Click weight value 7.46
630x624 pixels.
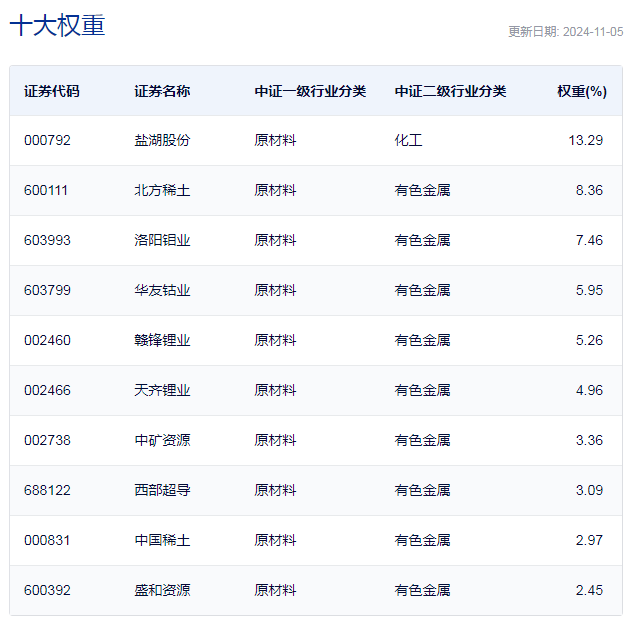pyautogui.click(x=589, y=240)
